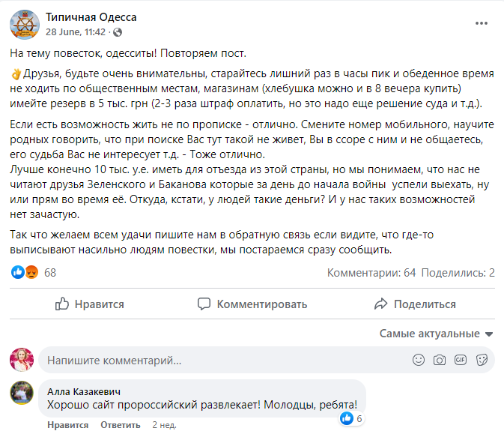Click the angry reaction icon under post
The width and height of the screenshot is (504, 434).
click(x=31, y=272)
